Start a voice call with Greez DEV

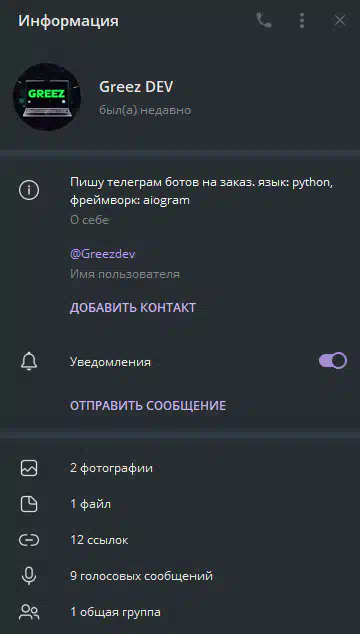[x=264, y=20]
